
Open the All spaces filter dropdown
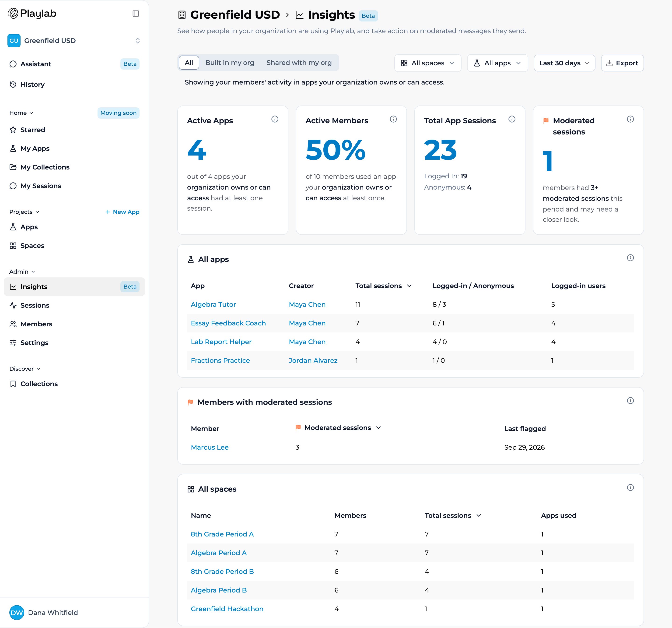click(428, 63)
